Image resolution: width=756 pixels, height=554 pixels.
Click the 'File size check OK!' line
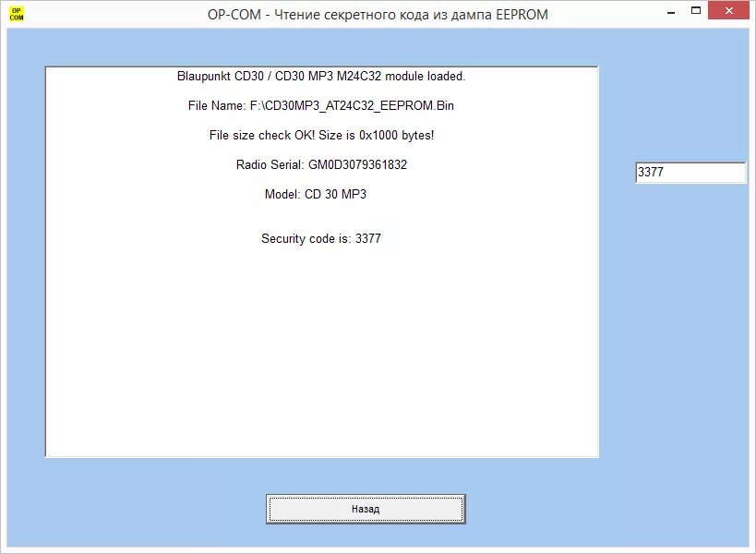(321, 136)
